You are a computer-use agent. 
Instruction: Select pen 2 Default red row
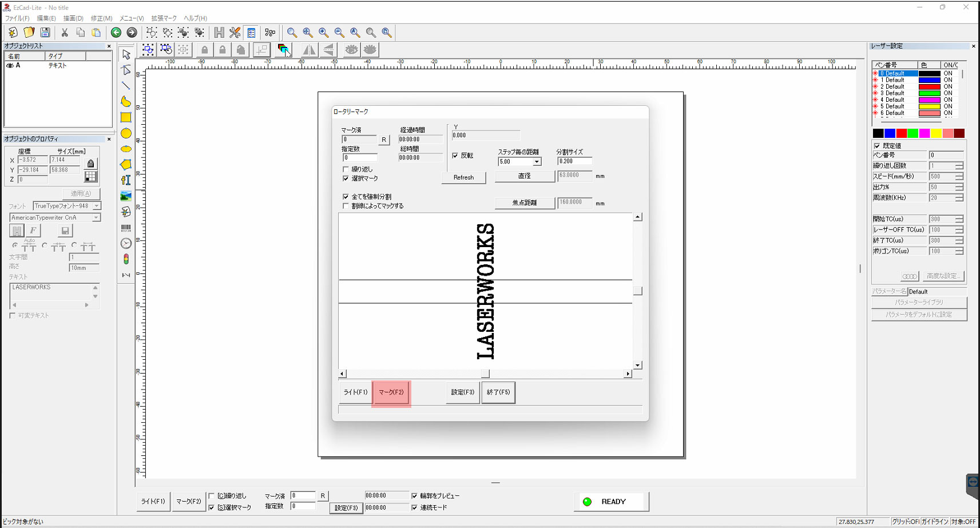915,86
